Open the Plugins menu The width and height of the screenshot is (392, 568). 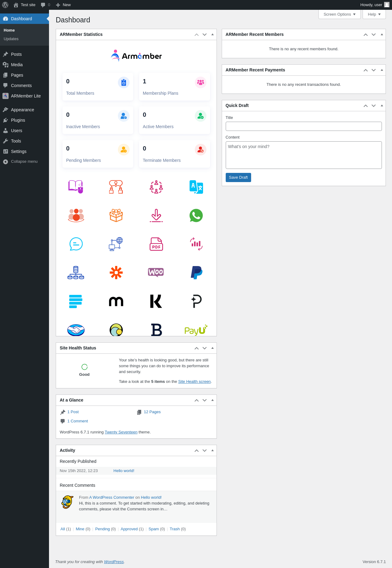(24, 120)
